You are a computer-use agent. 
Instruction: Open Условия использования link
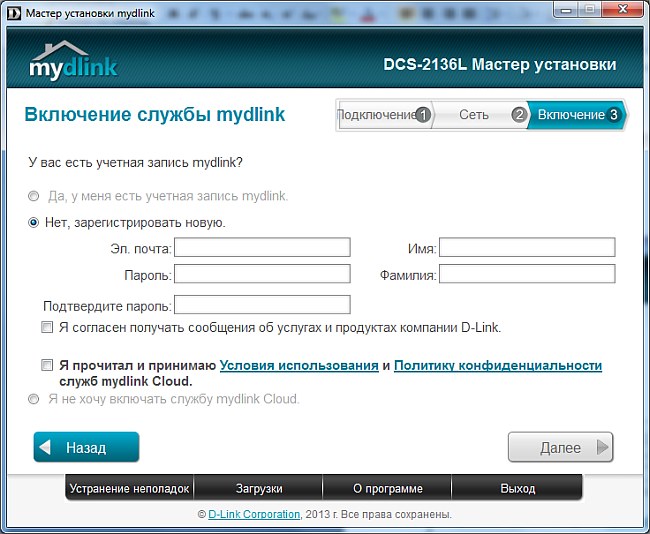(299, 366)
